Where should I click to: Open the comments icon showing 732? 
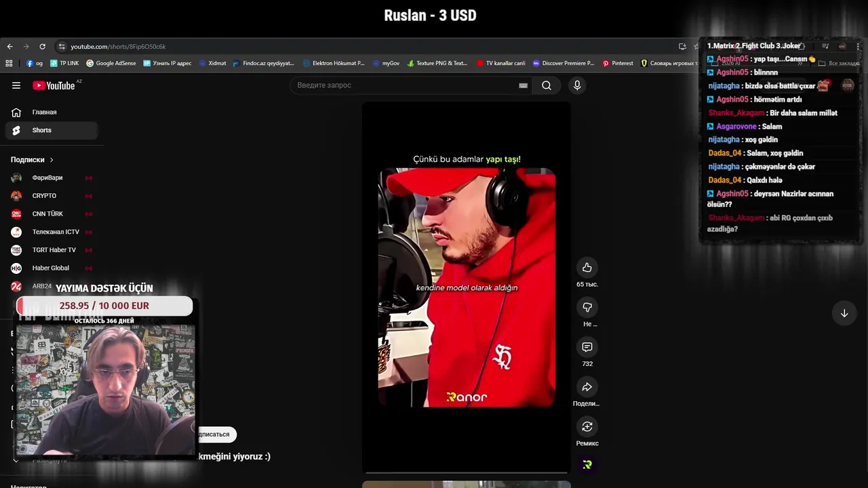point(587,347)
